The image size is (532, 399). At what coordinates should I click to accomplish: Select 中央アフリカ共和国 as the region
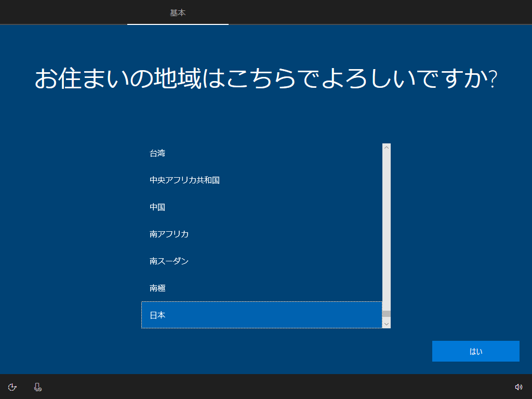(261, 180)
